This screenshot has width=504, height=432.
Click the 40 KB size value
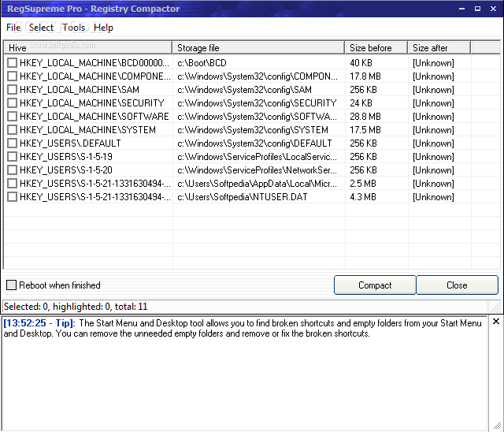[361, 63]
